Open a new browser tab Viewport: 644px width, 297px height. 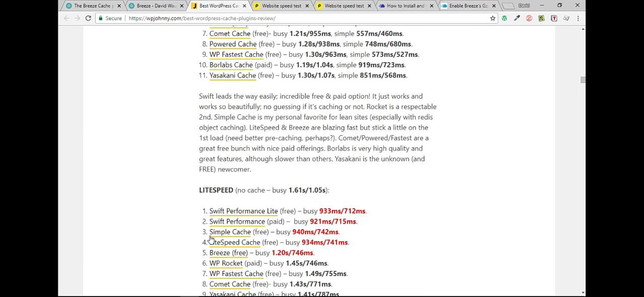click(x=508, y=6)
